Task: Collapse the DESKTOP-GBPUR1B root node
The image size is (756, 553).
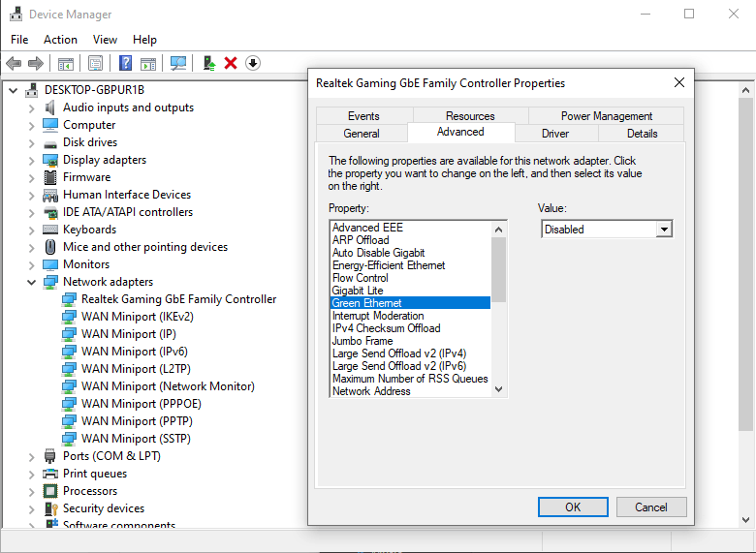Action: click(x=14, y=90)
